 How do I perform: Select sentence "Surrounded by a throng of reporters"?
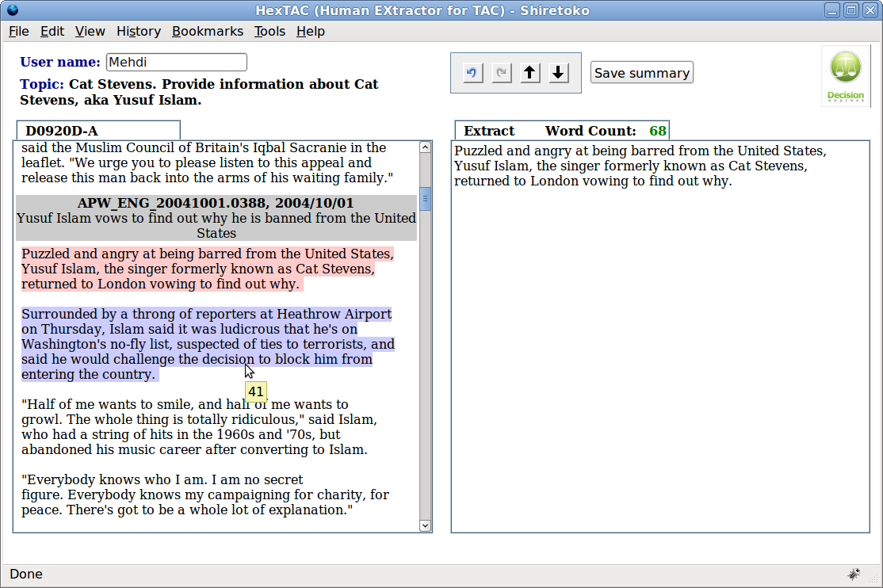[x=208, y=344]
